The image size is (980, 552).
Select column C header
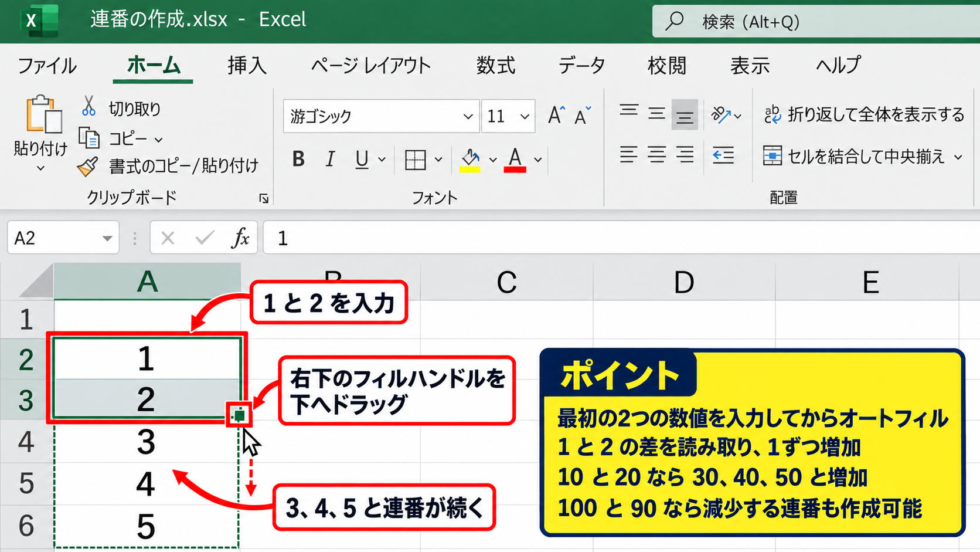[x=507, y=282]
